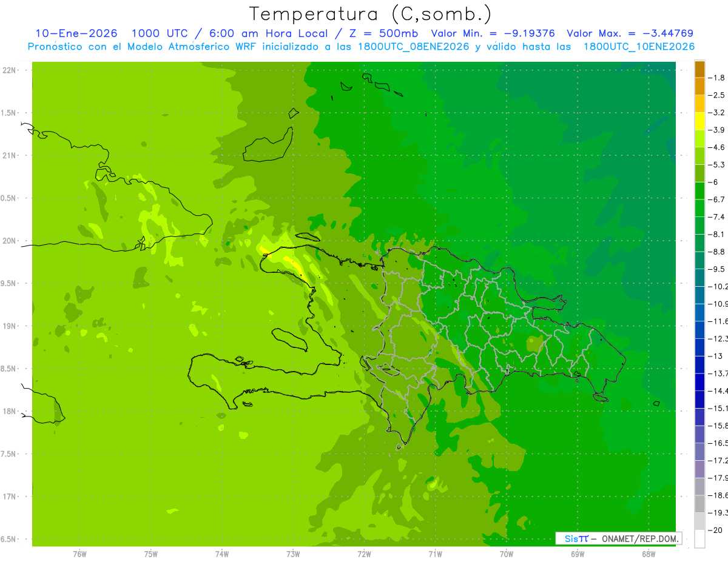Click the yellow swatch between -3.2 and -3.9
728x562 pixels.
pos(699,121)
